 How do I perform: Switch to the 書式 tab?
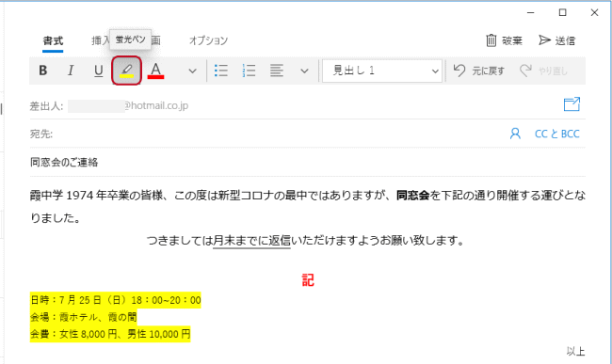53,41
